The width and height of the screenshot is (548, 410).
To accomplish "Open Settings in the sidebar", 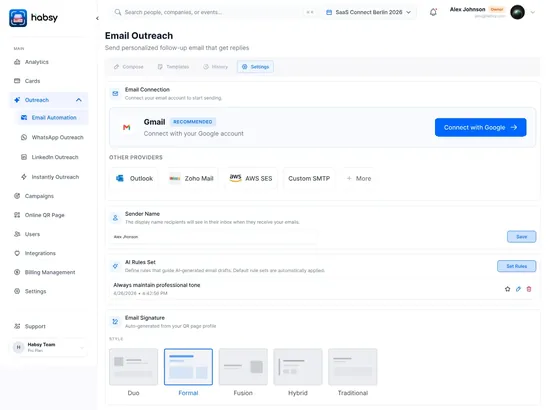I will click(x=49, y=291).
